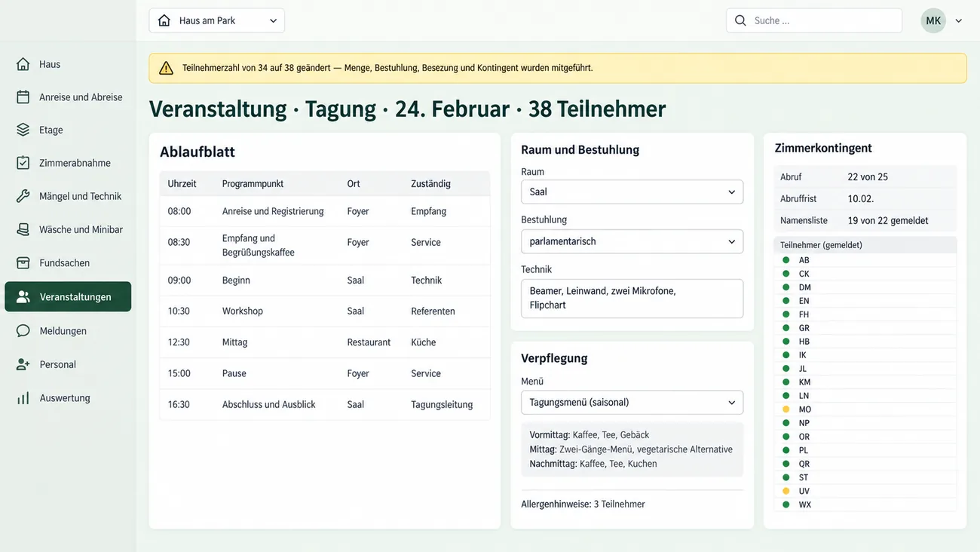Click the green status dot for AB
The image size is (980, 552).
[786, 260]
